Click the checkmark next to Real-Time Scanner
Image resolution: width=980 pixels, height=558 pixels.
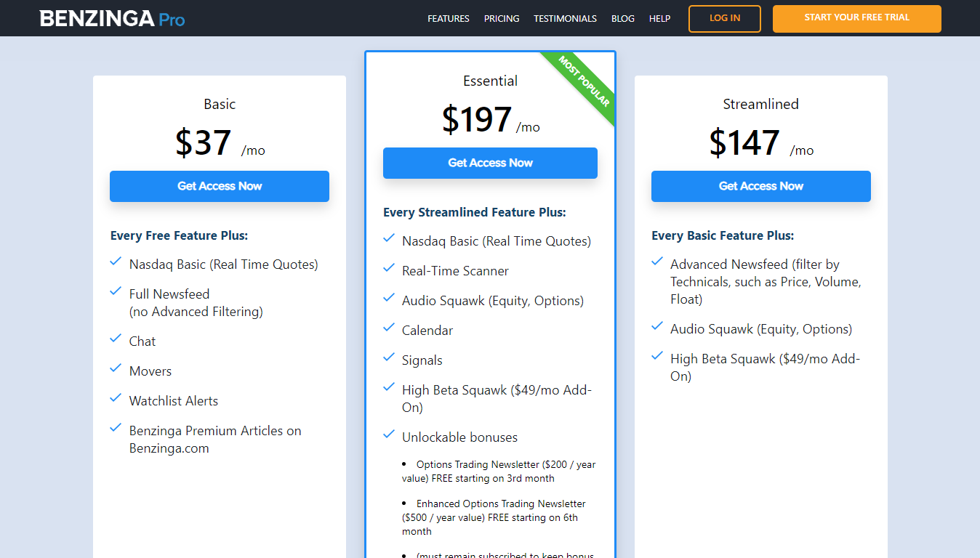tap(388, 267)
